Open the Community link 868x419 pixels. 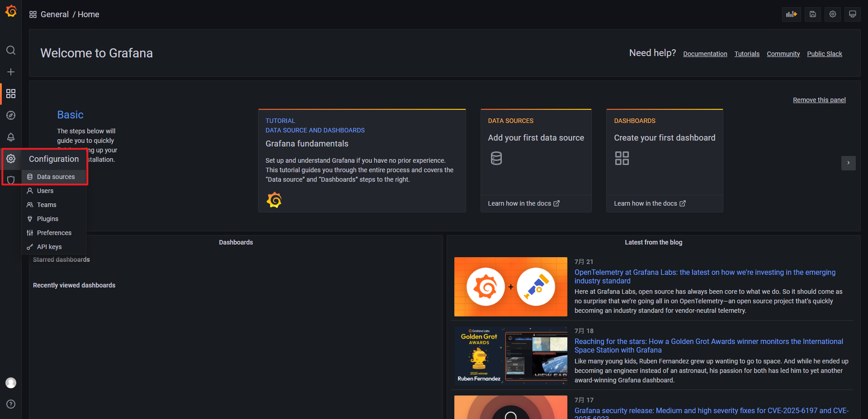tap(783, 54)
